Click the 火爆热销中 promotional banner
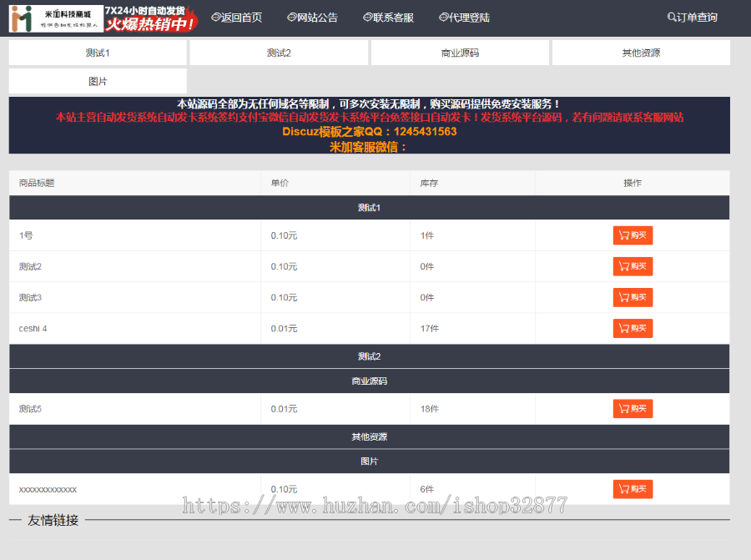 (151, 18)
